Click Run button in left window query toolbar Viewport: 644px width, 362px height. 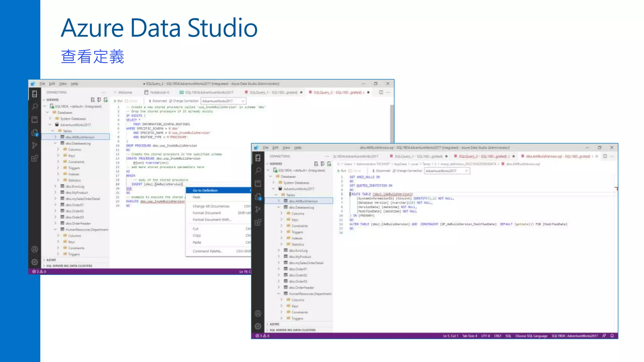point(118,101)
